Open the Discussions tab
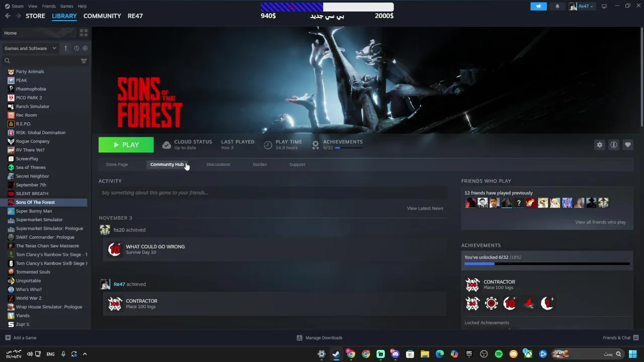 pos(218,164)
